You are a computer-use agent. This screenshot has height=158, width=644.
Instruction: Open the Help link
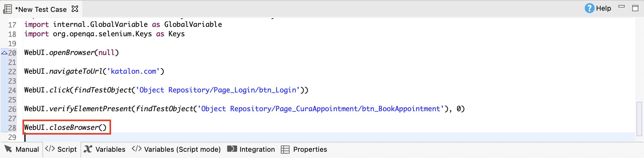[x=603, y=8]
